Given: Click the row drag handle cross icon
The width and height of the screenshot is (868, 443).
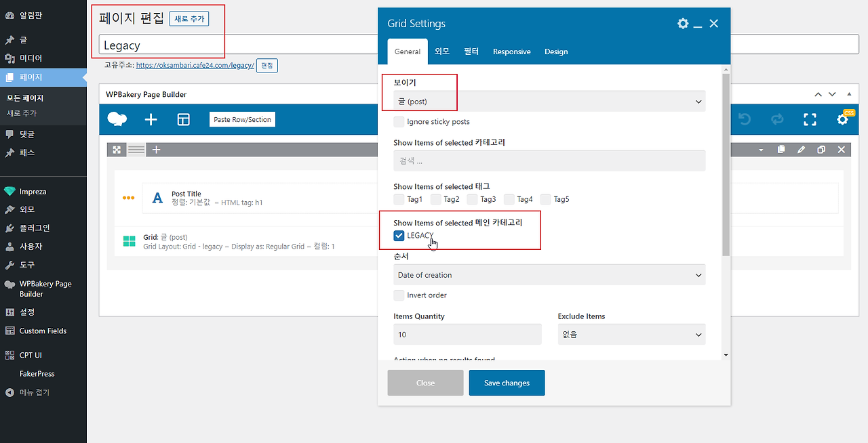Looking at the screenshot, I should click(117, 150).
